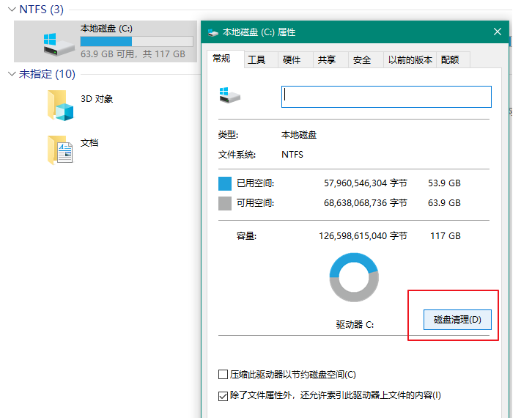Click the blue 已用空间 color swatch

point(225,183)
